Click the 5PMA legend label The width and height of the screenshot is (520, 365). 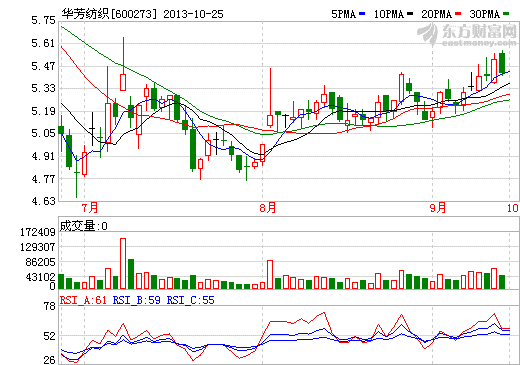coord(343,14)
